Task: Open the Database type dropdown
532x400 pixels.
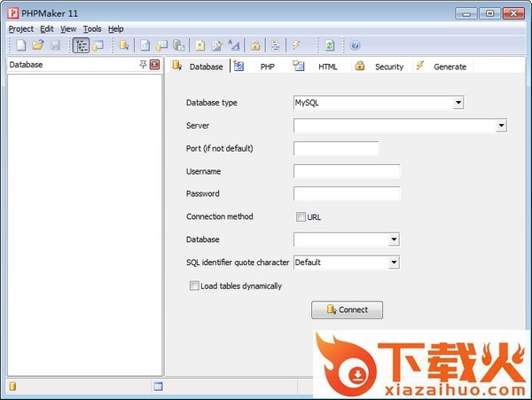Action: pyautogui.click(x=458, y=103)
